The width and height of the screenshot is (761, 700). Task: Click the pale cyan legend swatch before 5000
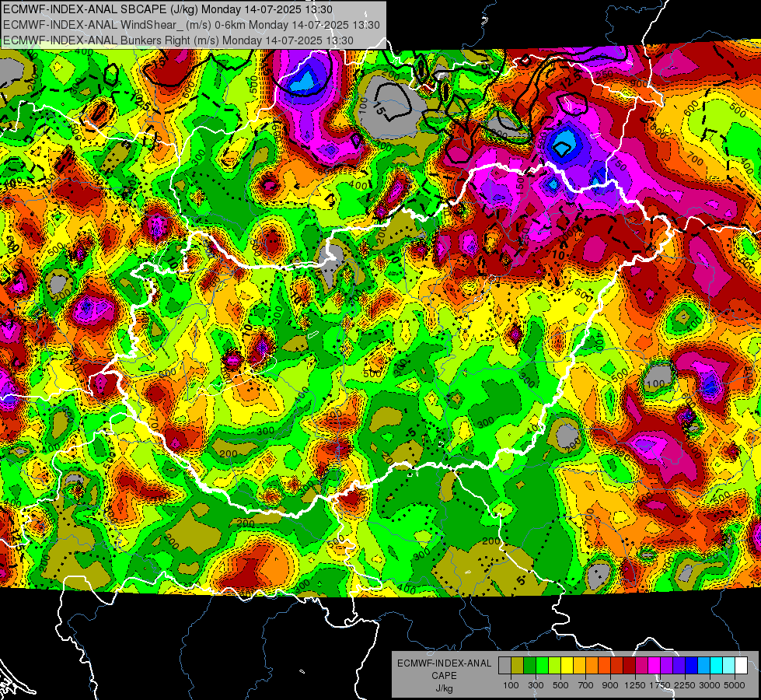[x=729, y=666]
